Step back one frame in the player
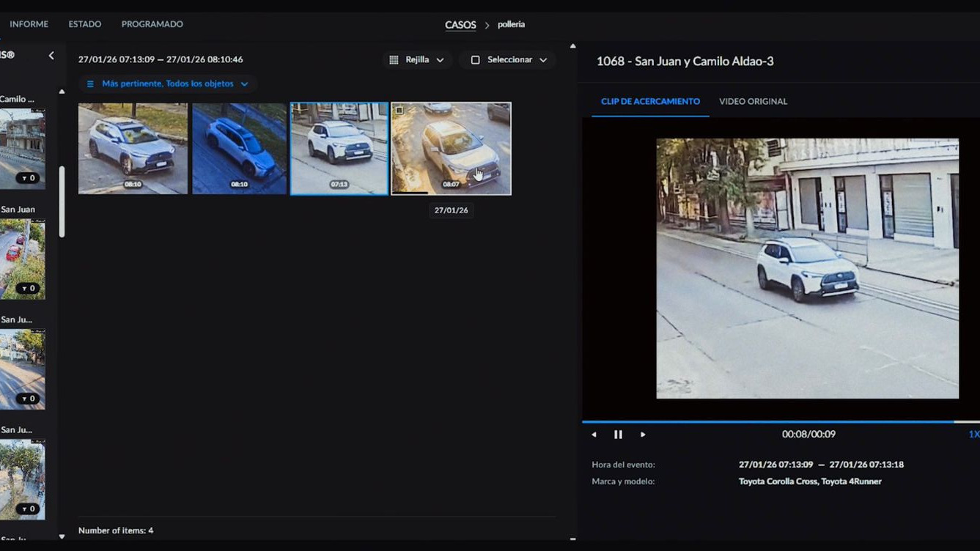The image size is (980, 551). (594, 434)
